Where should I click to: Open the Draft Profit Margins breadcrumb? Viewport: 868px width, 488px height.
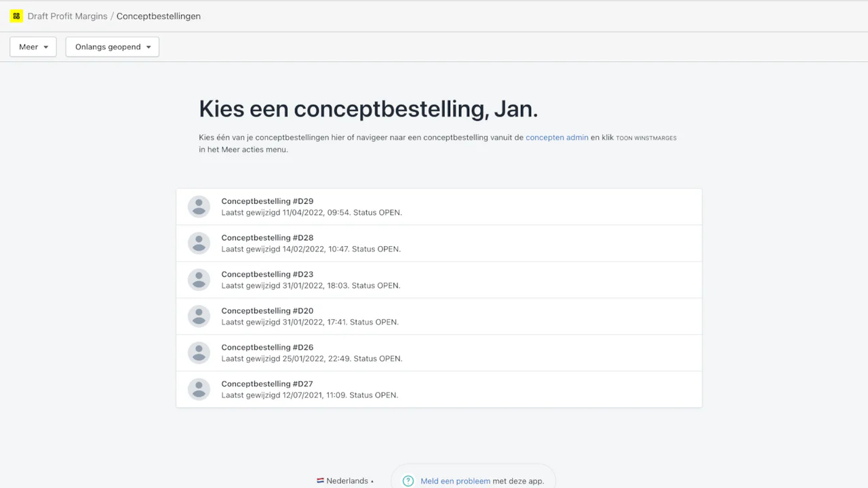click(67, 16)
